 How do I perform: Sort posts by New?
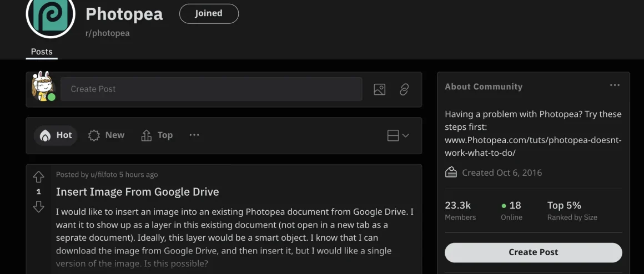pyautogui.click(x=107, y=135)
